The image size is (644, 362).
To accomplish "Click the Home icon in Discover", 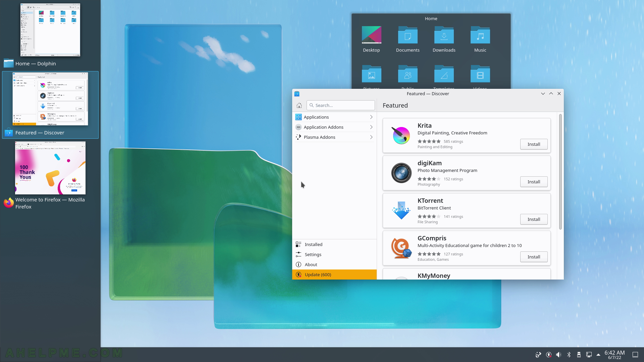I will point(299,105).
